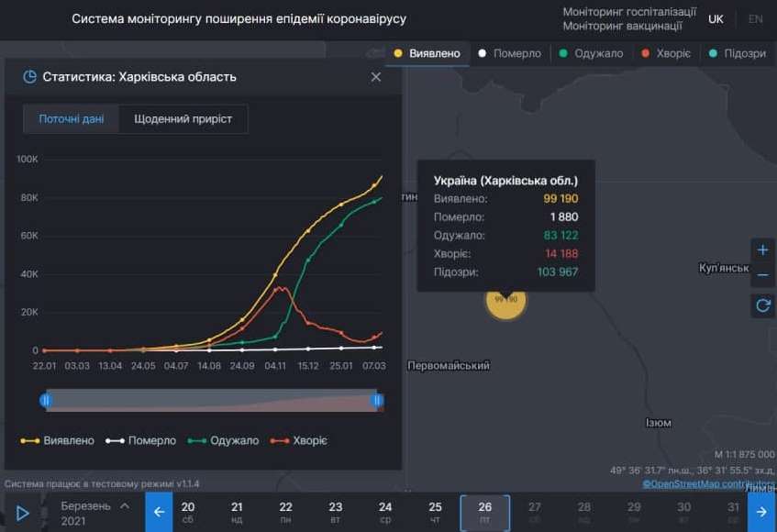Viewport: 777px width, 532px height.
Task: Switch language to EN
Action: tap(756, 18)
